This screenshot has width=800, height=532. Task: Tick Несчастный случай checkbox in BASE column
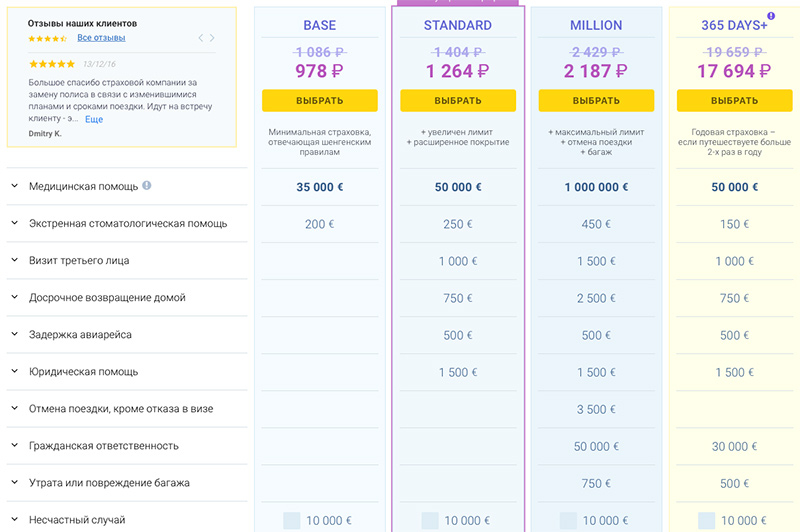pyautogui.click(x=292, y=520)
